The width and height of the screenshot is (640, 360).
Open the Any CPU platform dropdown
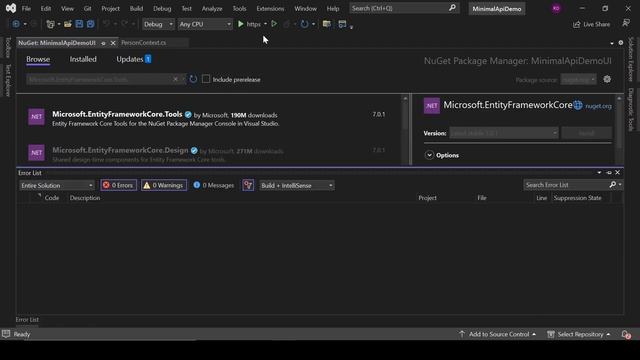pos(205,24)
